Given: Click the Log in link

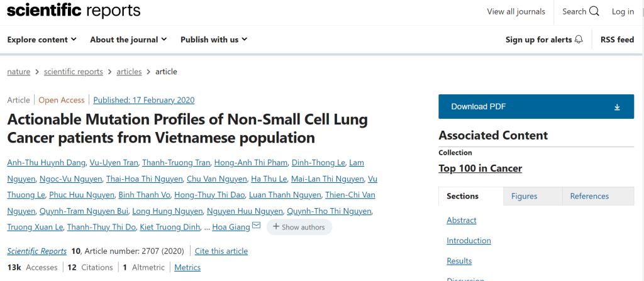Looking at the screenshot, I should click(x=623, y=11).
